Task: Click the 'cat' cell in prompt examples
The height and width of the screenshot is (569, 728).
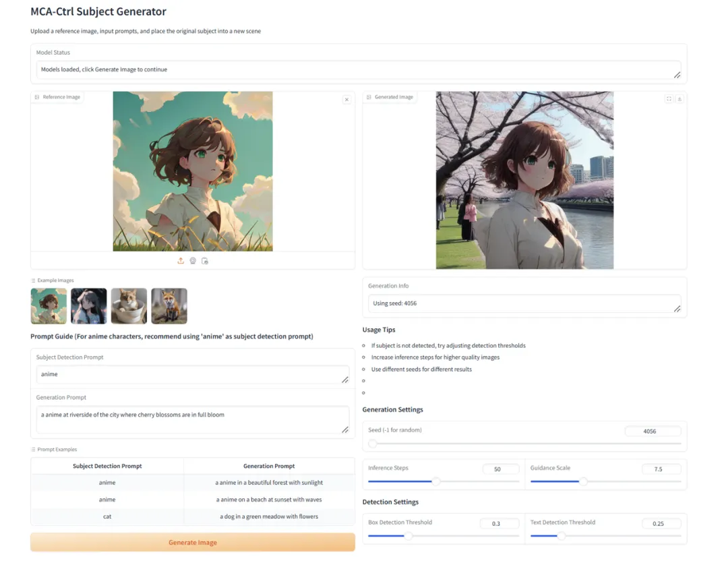Action: (x=107, y=516)
